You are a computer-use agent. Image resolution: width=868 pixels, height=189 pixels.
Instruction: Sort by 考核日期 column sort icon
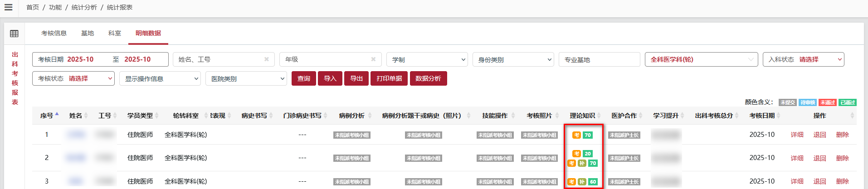point(779,116)
